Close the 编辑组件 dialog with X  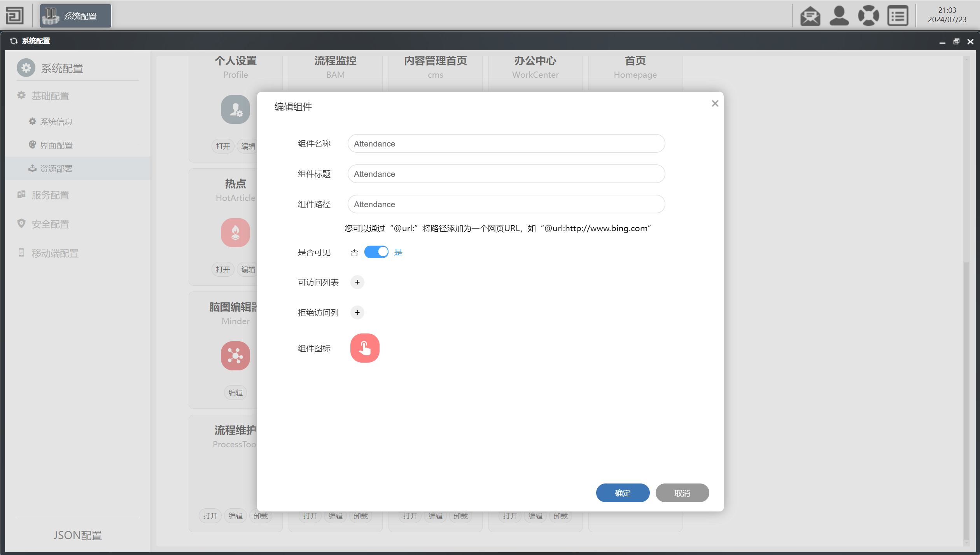point(715,103)
